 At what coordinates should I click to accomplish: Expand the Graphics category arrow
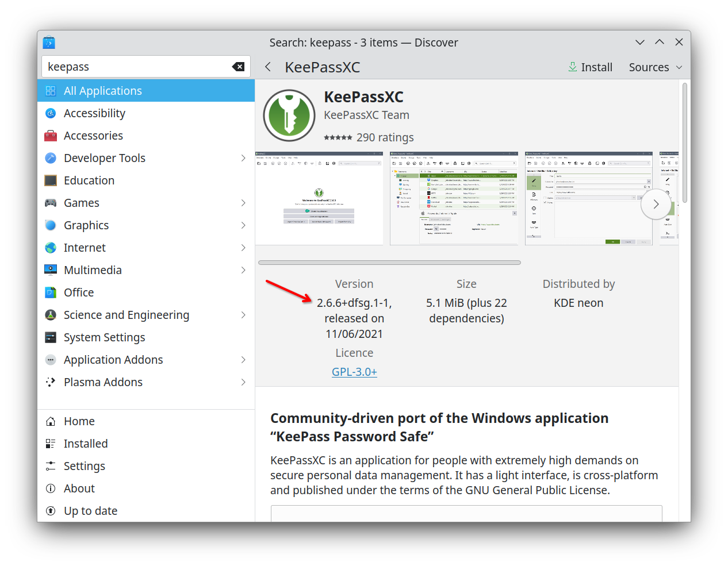point(243,225)
